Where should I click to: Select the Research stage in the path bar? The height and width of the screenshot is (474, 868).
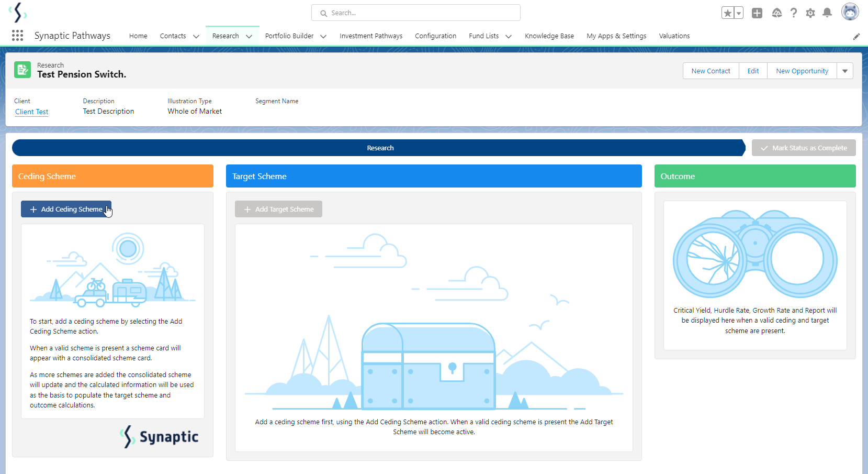click(379, 148)
